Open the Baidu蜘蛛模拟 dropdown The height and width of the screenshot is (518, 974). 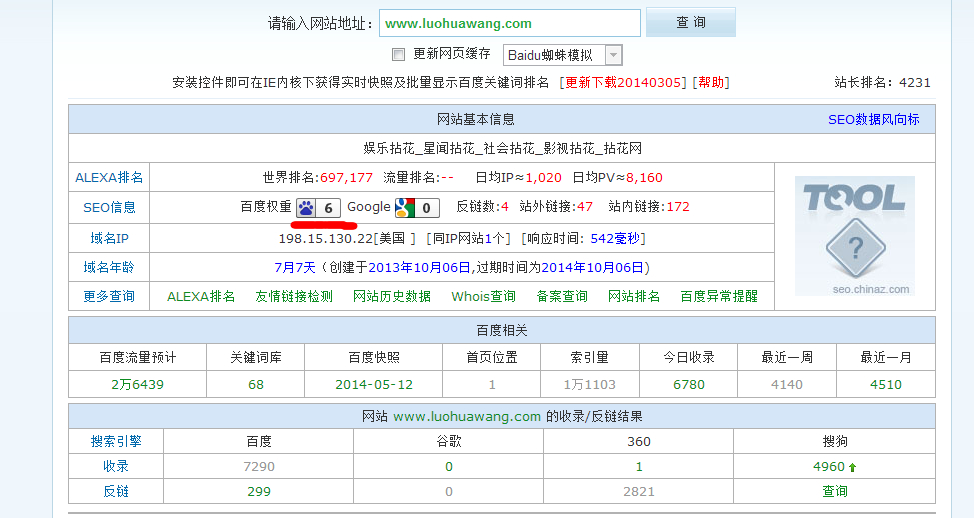coord(562,55)
